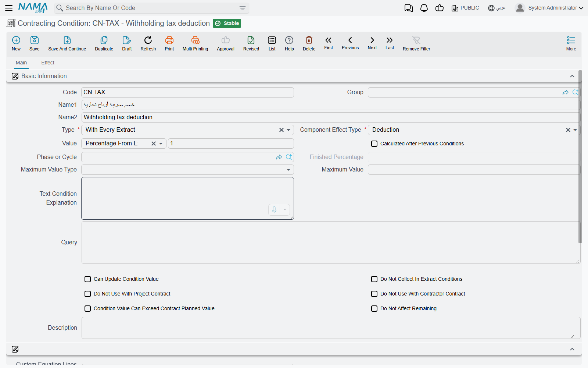Go to the Next record
This screenshot has height=368, width=588.
372,40
